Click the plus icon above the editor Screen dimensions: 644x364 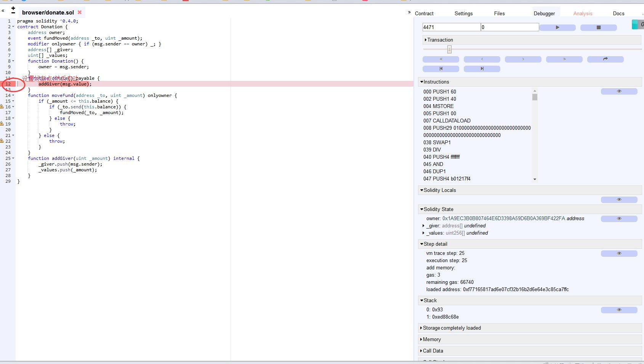13,8
